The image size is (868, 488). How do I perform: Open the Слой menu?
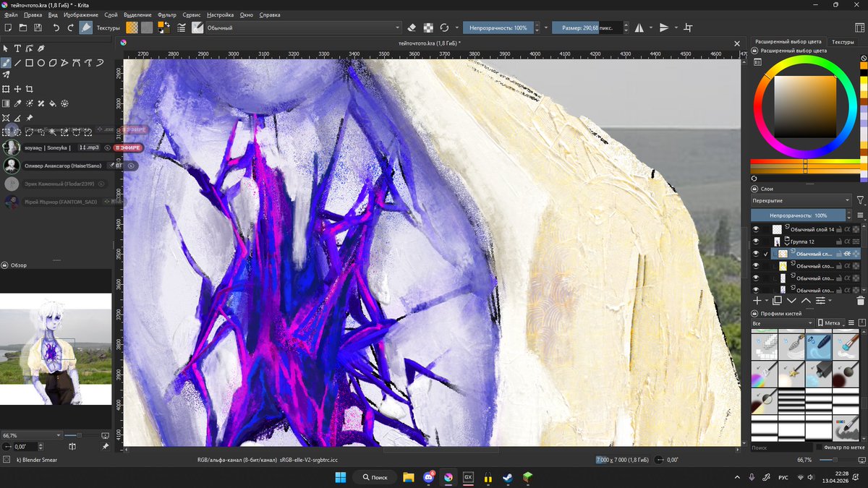point(111,14)
